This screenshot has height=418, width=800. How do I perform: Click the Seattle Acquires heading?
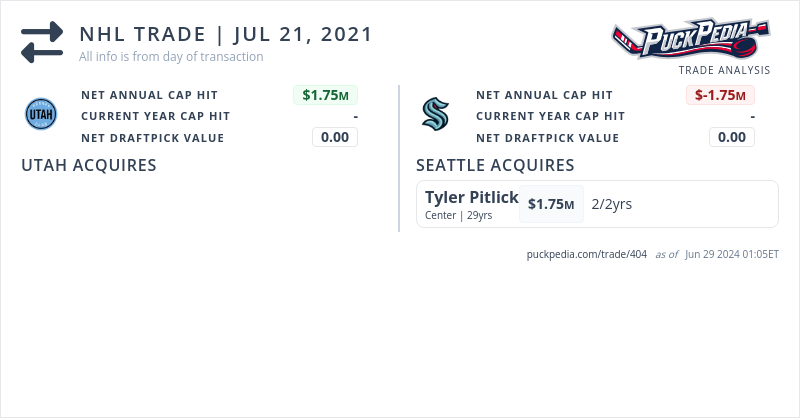[495, 165]
